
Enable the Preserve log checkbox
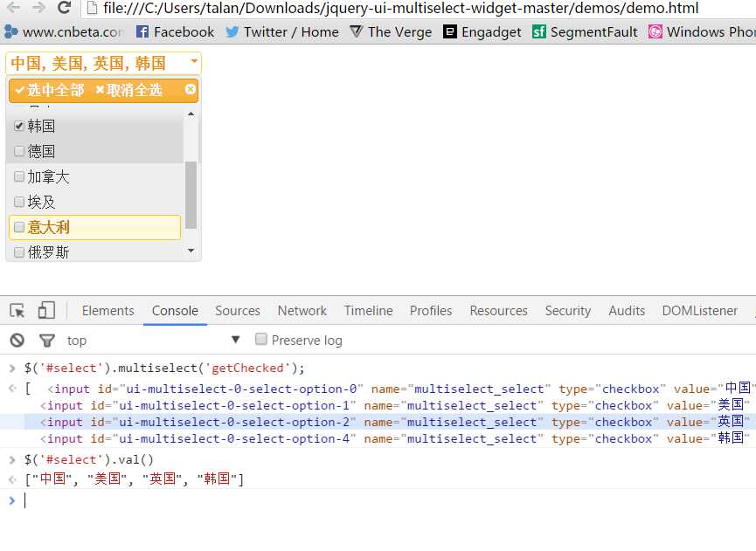click(260, 339)
